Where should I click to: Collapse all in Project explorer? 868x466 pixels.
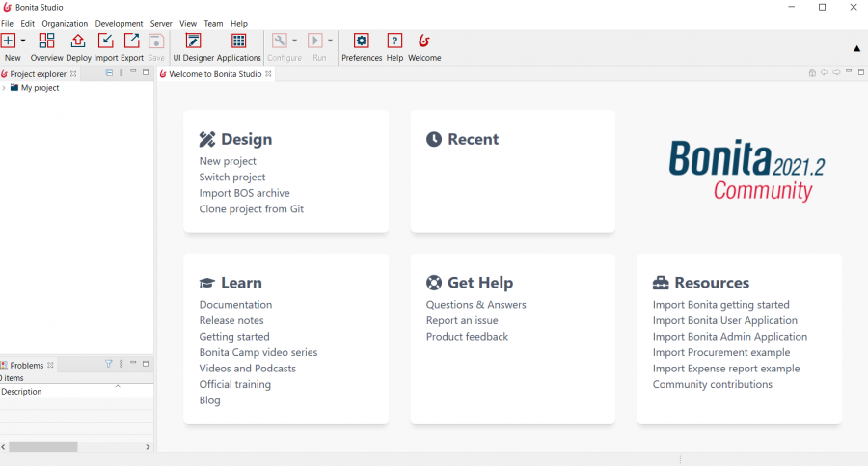[x=109, y=72]
